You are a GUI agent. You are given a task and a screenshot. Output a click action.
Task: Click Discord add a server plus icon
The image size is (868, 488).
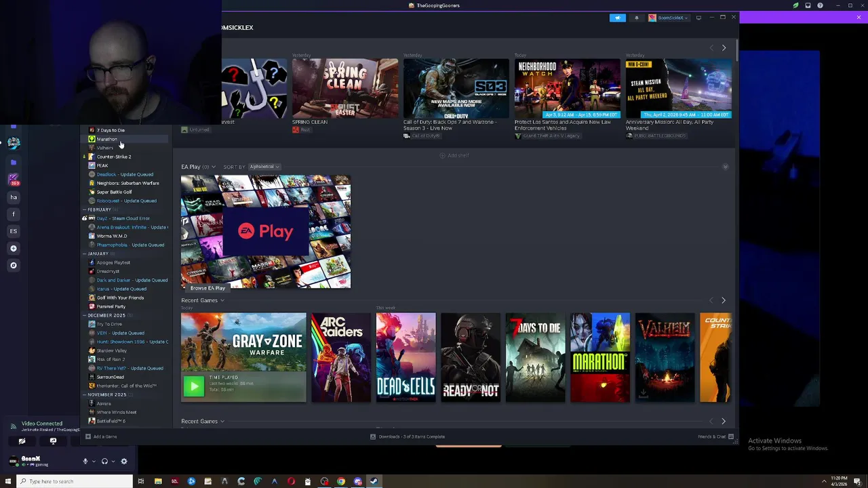tap(13, 248)
